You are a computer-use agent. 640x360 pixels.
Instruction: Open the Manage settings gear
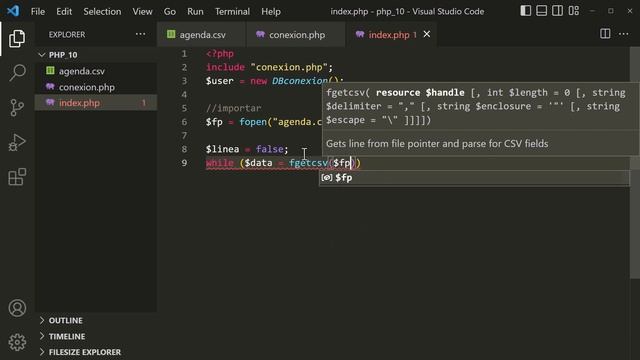(17, 342)
